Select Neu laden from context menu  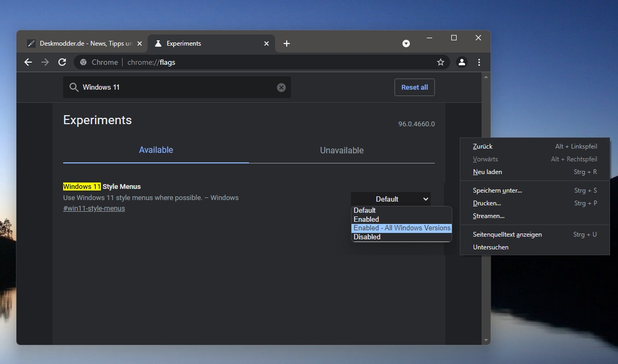click(x=535, y=172)
